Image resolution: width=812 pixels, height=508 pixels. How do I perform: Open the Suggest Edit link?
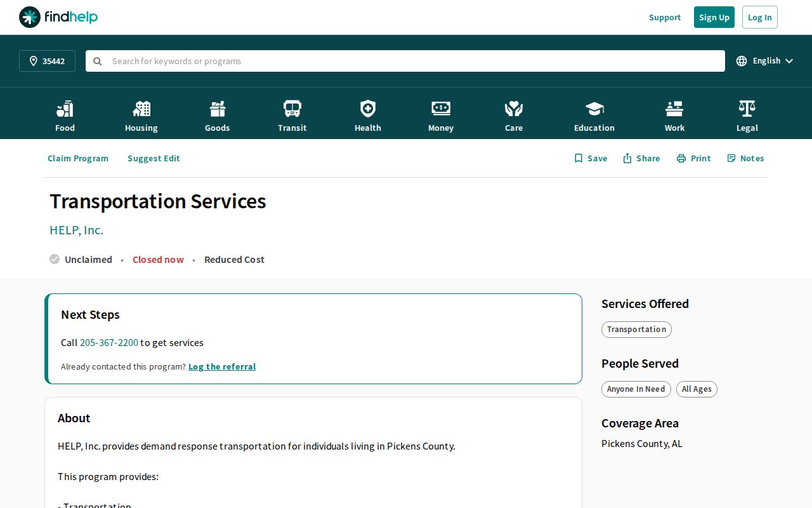tap(154, 158)
